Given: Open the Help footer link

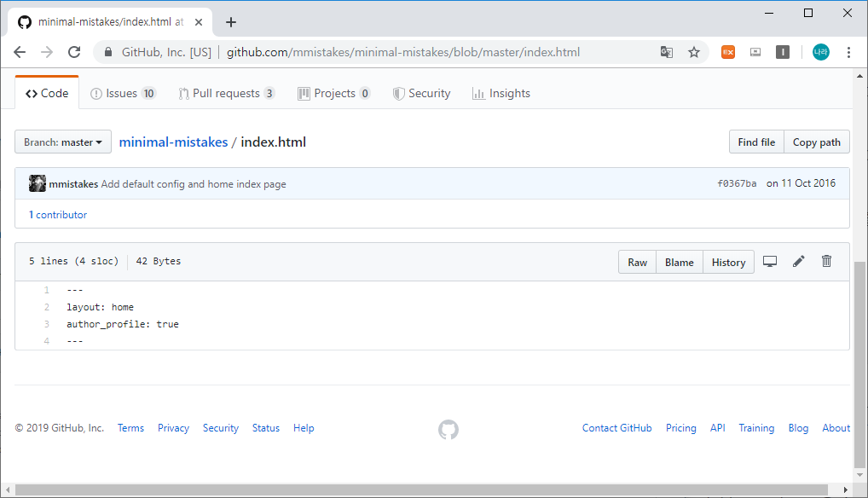Looking at the screenshot, I should (304, 428).
